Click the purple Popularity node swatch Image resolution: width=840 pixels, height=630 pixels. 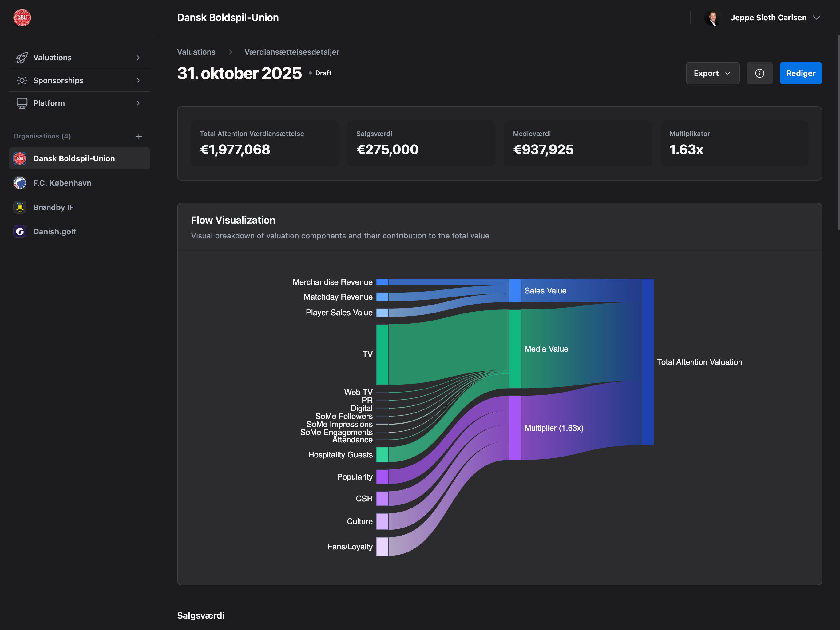382,476
